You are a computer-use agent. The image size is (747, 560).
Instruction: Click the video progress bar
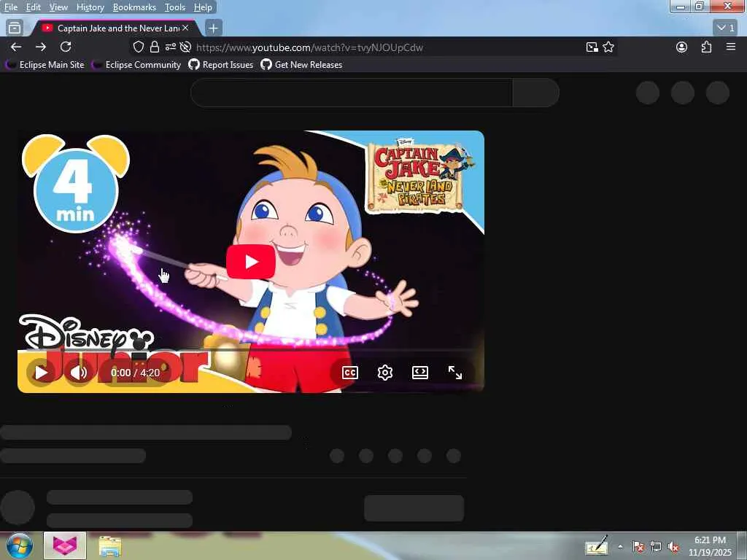(251, 350)
